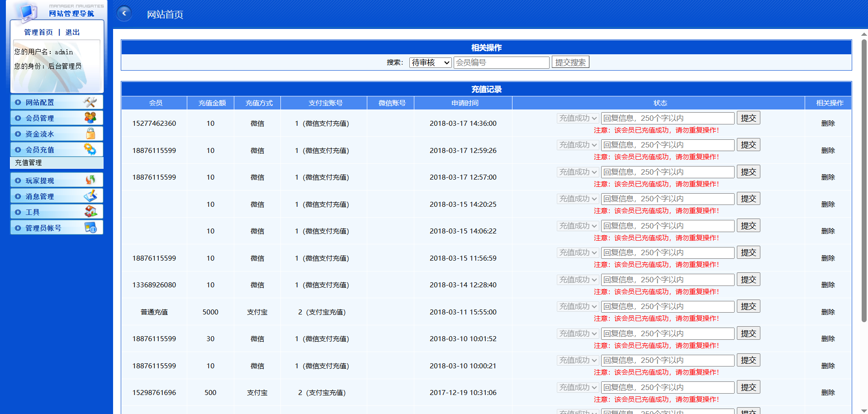Screen dimensions: 868x414
Task: Open the 网站配置 menu
Action: 57,102
